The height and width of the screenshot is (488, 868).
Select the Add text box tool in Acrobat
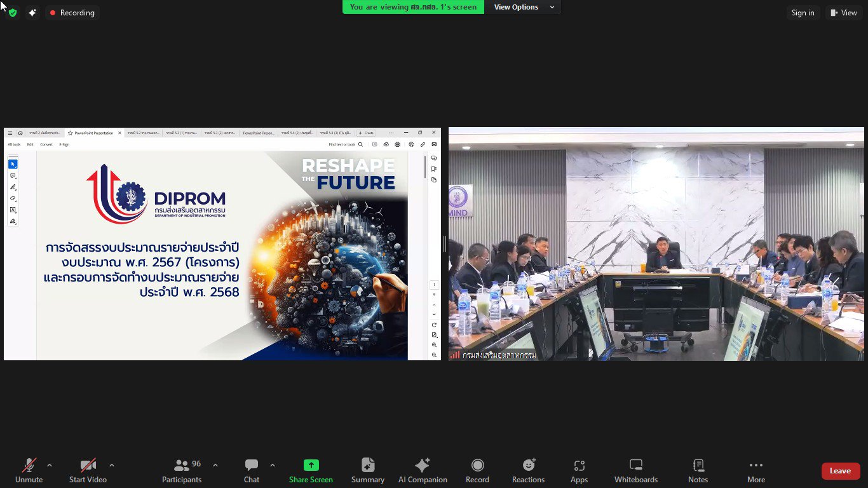[13, 210]
